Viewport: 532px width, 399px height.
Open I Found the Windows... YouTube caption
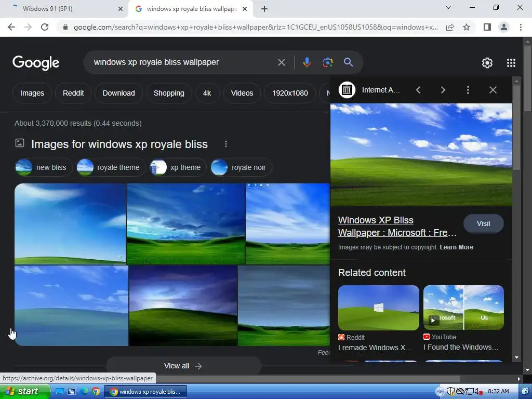click(461, 348)
